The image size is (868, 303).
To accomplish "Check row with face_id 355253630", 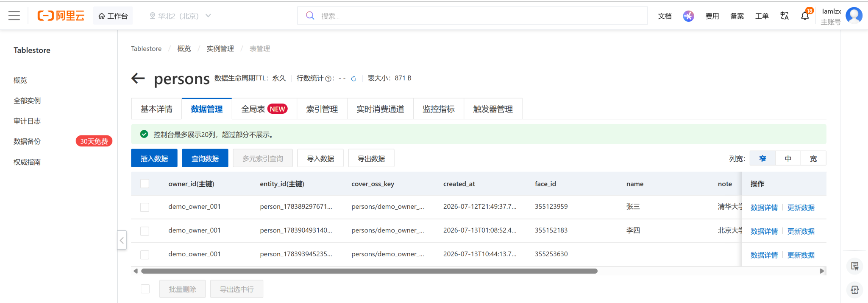I will (x=145, y=255).
